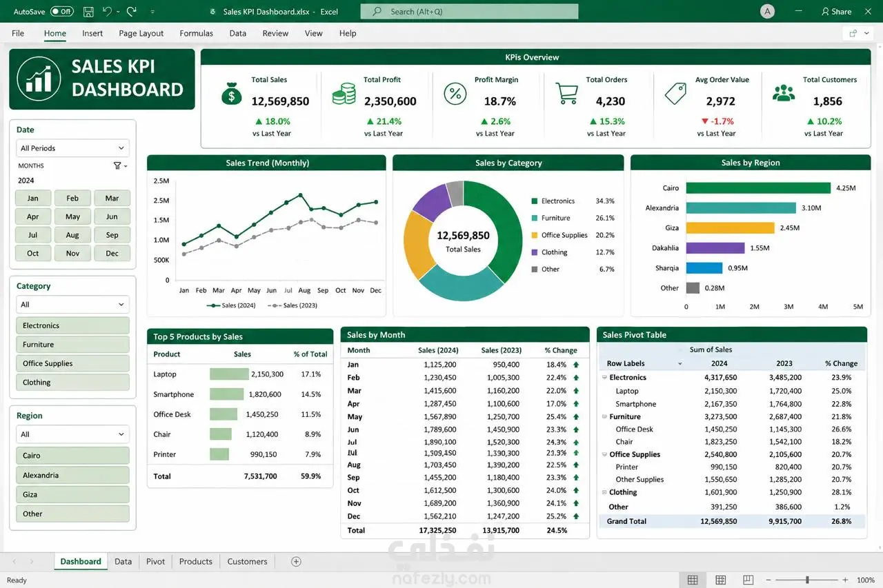Viewport: 883px width, 588px height.
Task: Click the Undo arrow icon
Action: coord(106,12)
